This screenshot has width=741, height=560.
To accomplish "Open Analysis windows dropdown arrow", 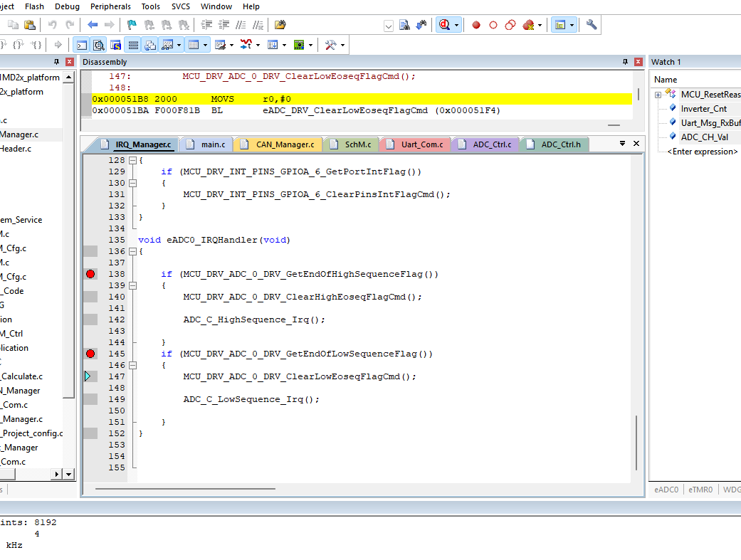I will click(258, 46).
